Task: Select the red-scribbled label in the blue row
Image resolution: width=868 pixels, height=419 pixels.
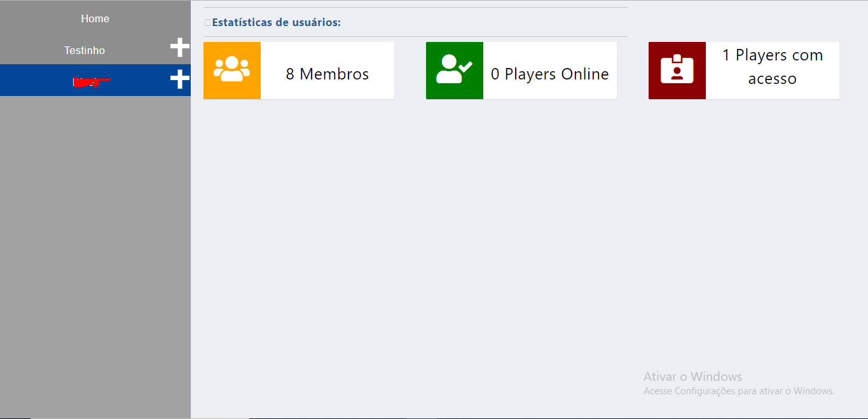Action: [90, 81]
